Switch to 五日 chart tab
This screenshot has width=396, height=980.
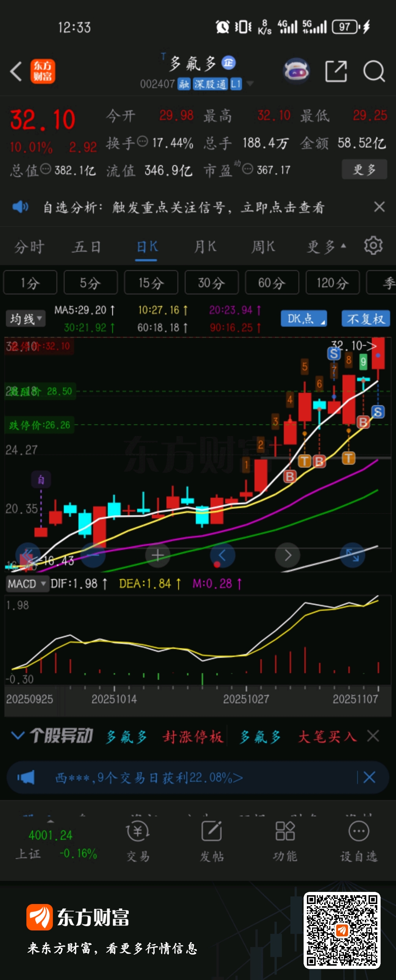(86, 247)
